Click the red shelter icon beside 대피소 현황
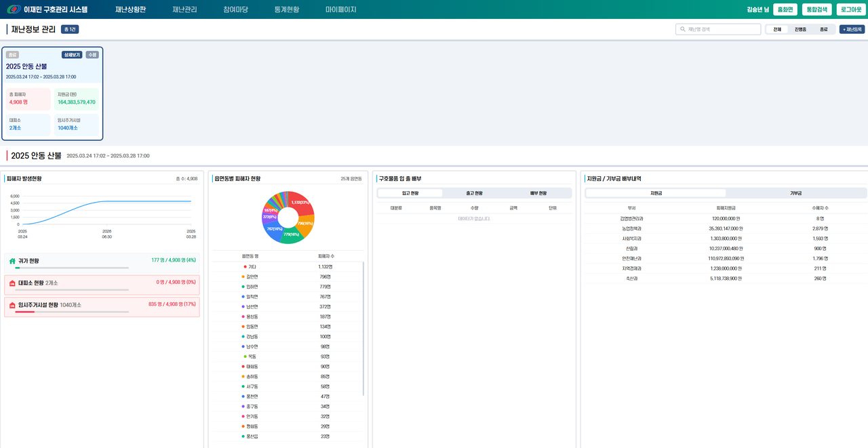The image size is (868, 448). click(12, 282)
